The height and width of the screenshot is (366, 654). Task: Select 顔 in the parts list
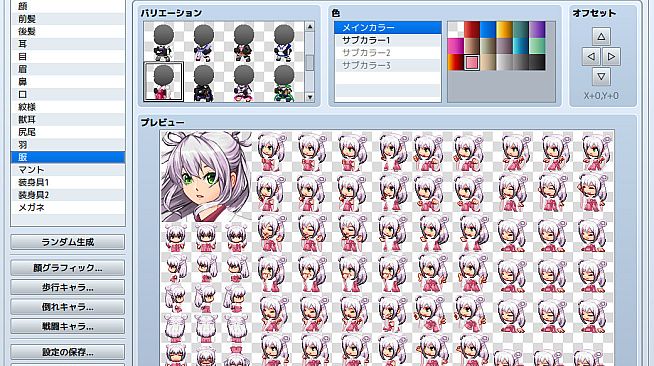(68, 6)
